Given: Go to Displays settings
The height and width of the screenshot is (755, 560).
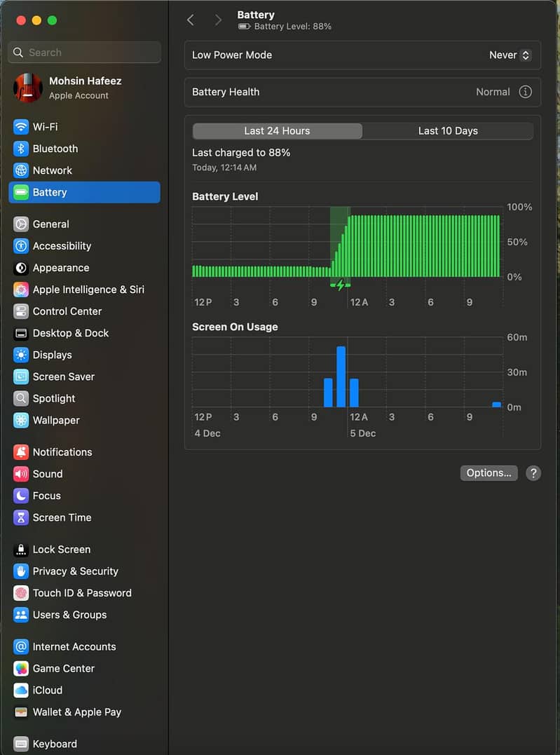Looking at the screenshot, I should [52, 355].
